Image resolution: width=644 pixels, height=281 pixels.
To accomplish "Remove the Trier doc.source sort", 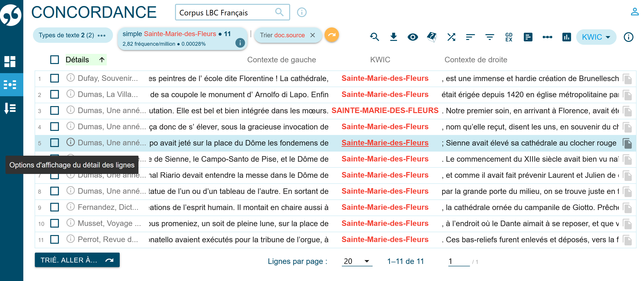I will tap(313, 35).
